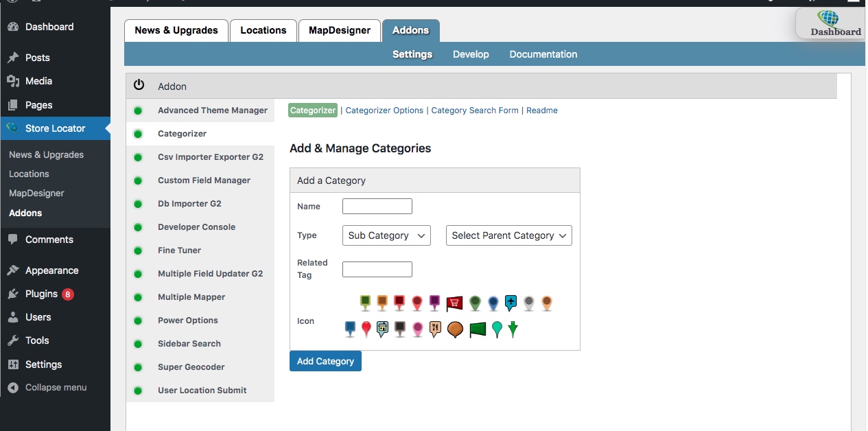The height and width of the screenshot is (431, 868).
Task: Toggle the Super Geocoder status dot
Action: point(138,367)
